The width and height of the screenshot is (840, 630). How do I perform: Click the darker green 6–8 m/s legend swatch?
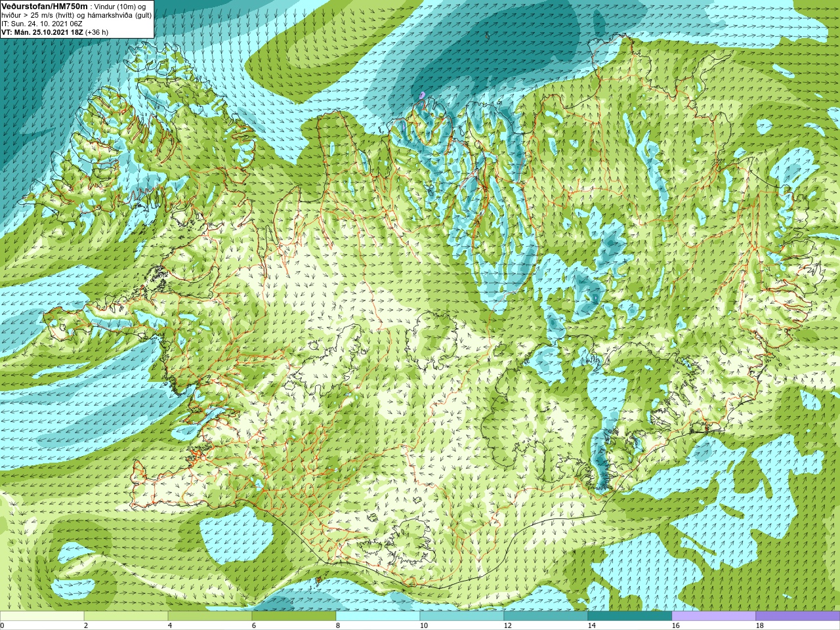(x=294, y=616)
